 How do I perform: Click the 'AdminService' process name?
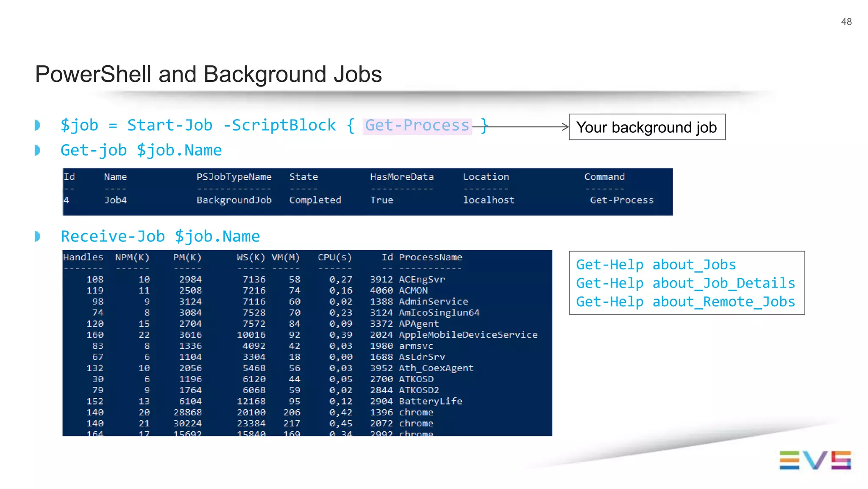click(433, 302)
